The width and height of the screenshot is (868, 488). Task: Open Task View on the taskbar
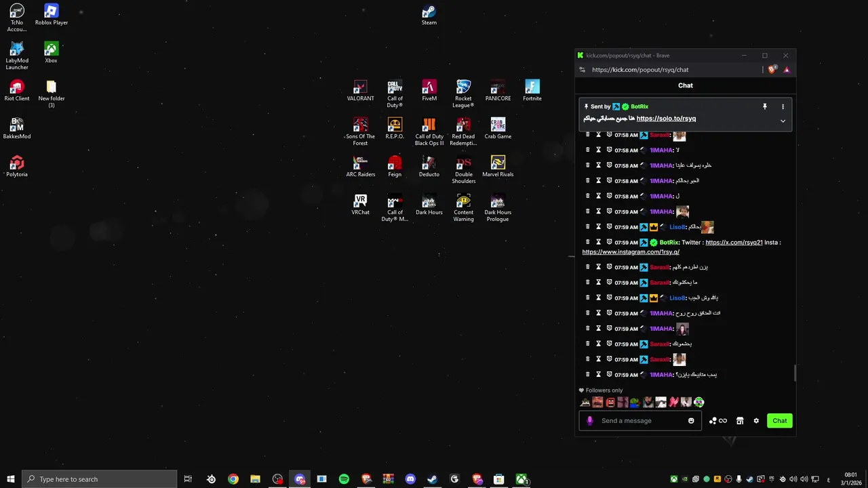pos(189,479)
